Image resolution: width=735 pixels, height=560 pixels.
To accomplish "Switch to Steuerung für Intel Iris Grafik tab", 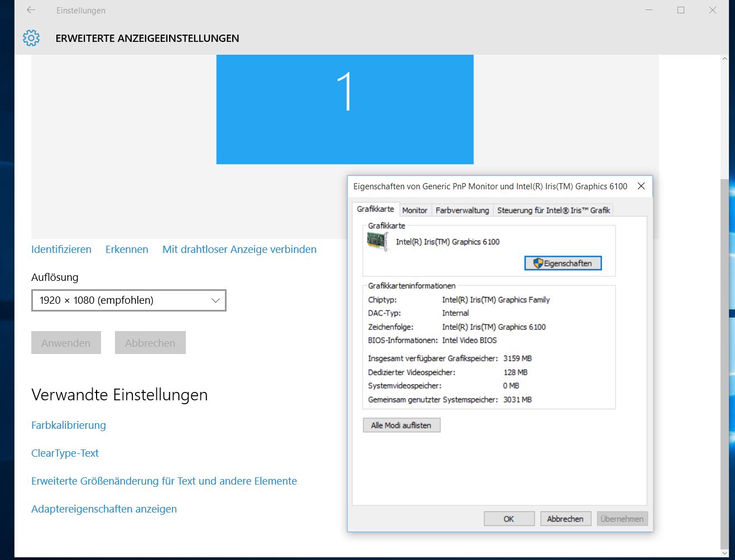I will [x=553, y=210].
